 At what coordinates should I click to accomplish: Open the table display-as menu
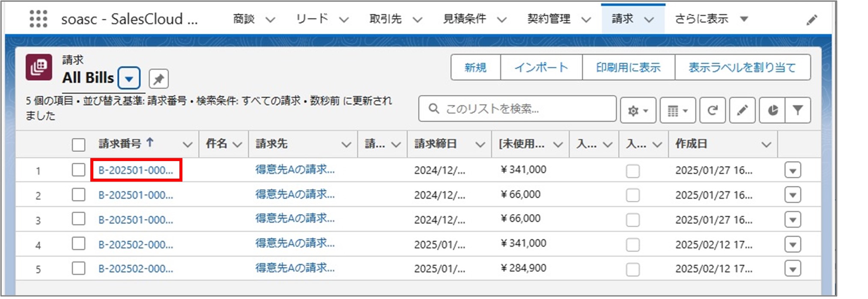[x=677, y=111]
